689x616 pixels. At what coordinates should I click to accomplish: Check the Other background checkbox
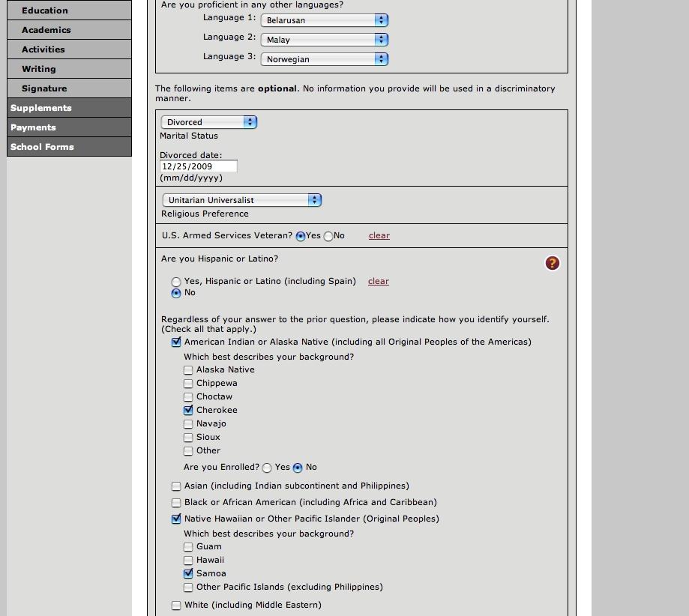pos(188,451)
